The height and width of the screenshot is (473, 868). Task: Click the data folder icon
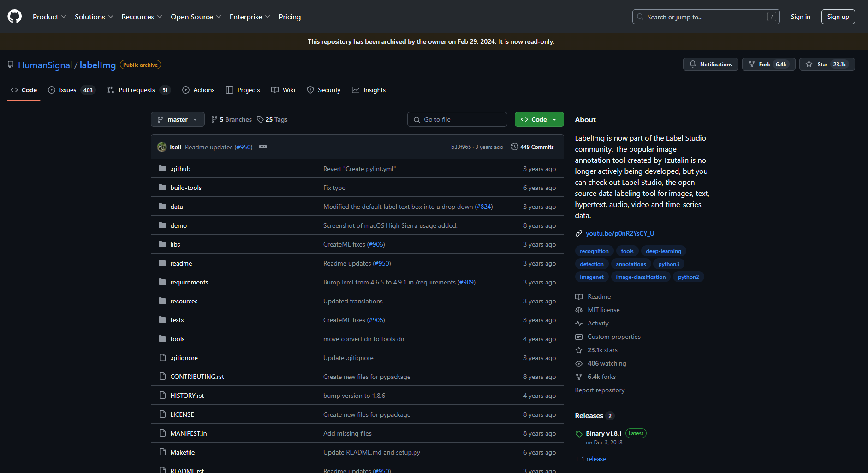(162, 207)
